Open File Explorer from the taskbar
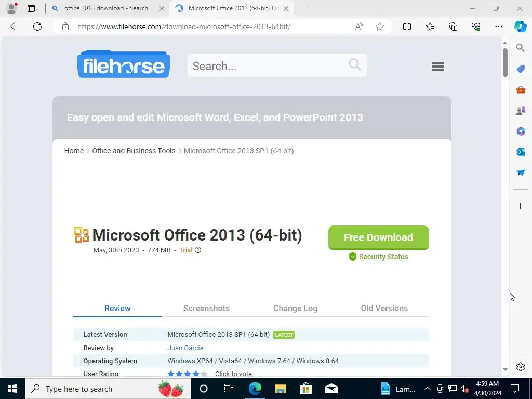The height and width of the screenshot is (399, 532). (280, 389)
